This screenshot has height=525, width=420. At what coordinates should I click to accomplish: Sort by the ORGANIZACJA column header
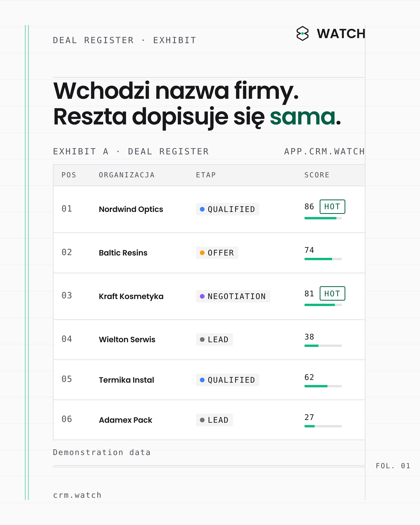pos(127,175)
